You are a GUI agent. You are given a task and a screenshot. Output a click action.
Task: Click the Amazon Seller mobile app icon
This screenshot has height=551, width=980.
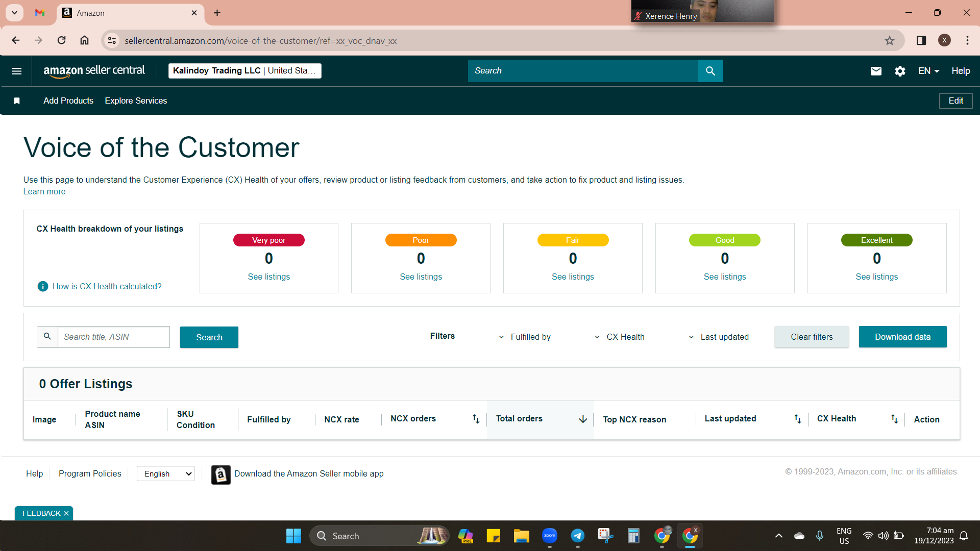221,474
